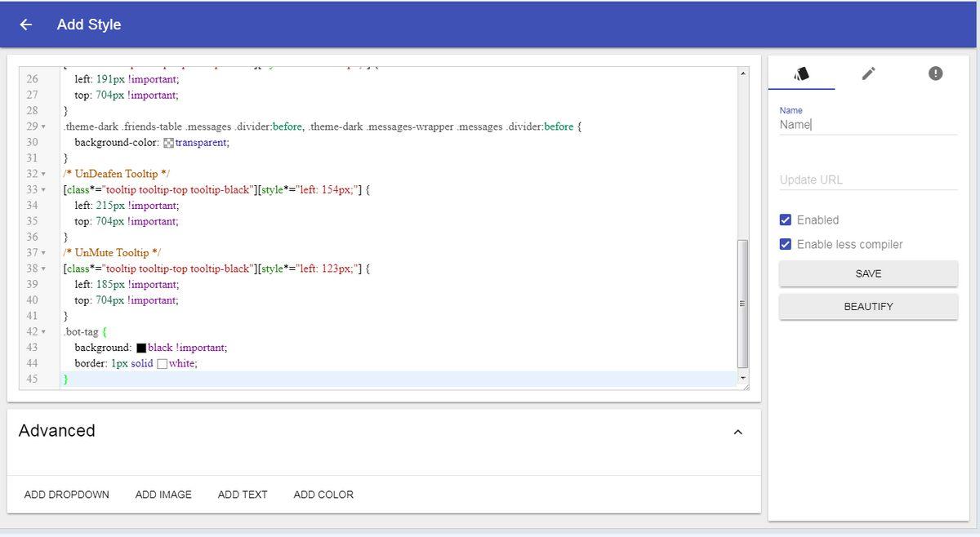Image resolution: width=980 pixels, height=537 pixels.
Task: Click ADD COLOR option
Action: click(323, 495)
